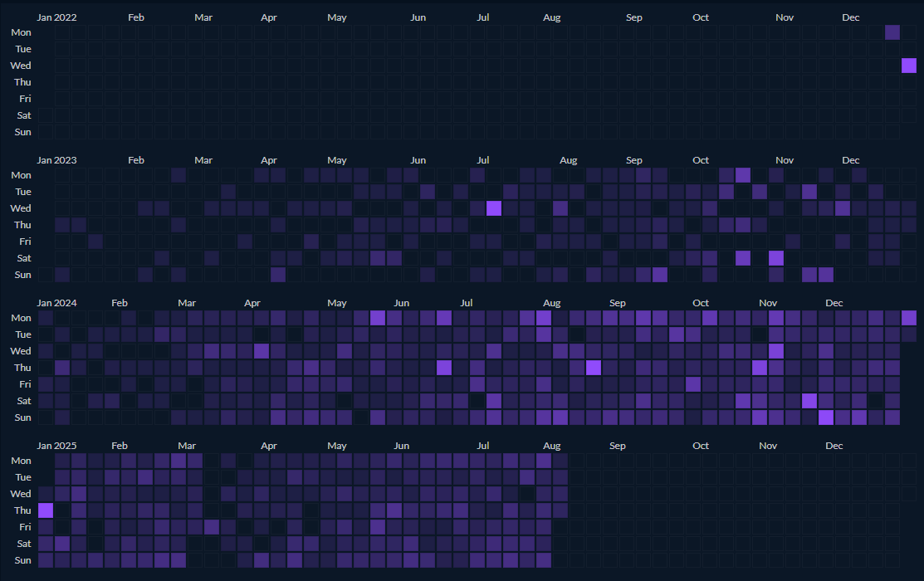Click the last Monday cell of the 2024 row
Viewport: 924px width, 581px height.
pos(909,318)
